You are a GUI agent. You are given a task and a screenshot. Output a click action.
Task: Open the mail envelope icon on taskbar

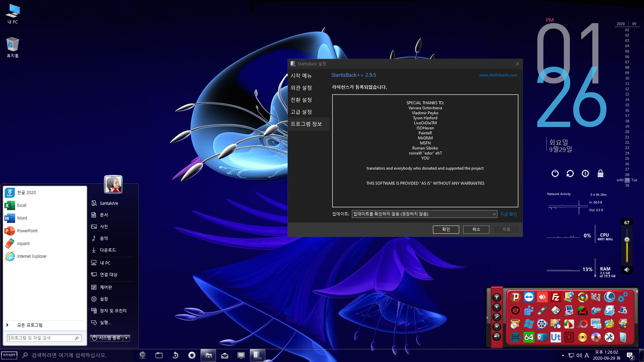[x=225, y=356]
